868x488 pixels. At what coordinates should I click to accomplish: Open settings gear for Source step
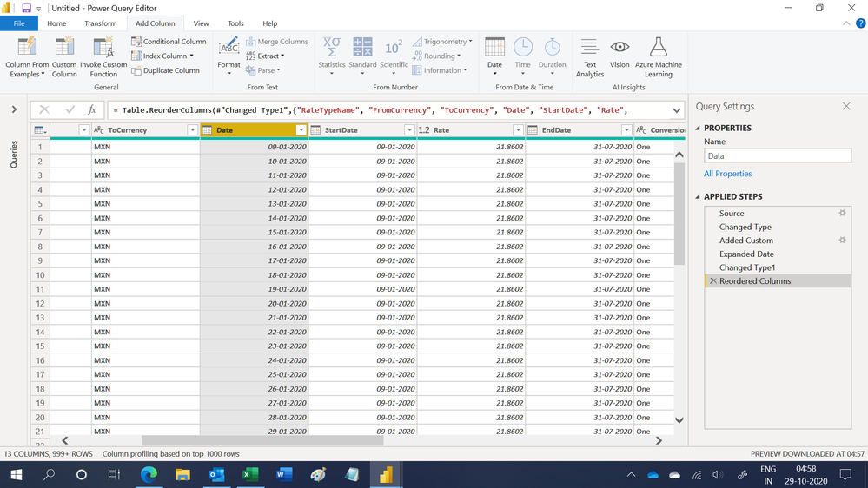click(x=842, y=213)
